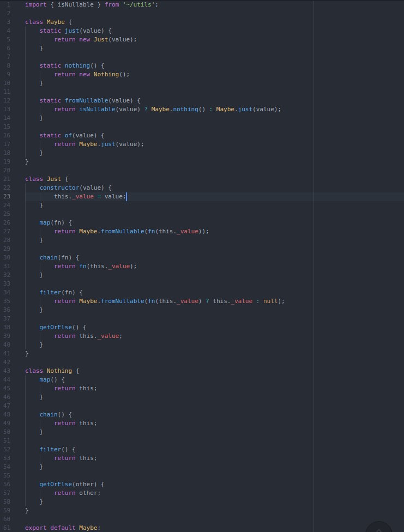Click 'other' in 'return other;' line 57

tap(88, 493)
